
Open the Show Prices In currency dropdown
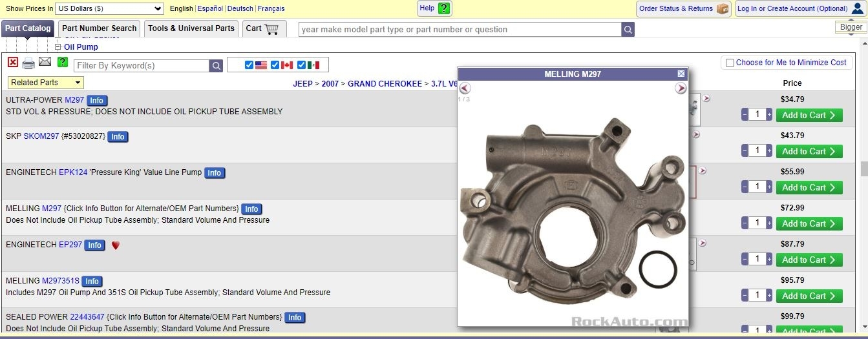tap(109, 9)
